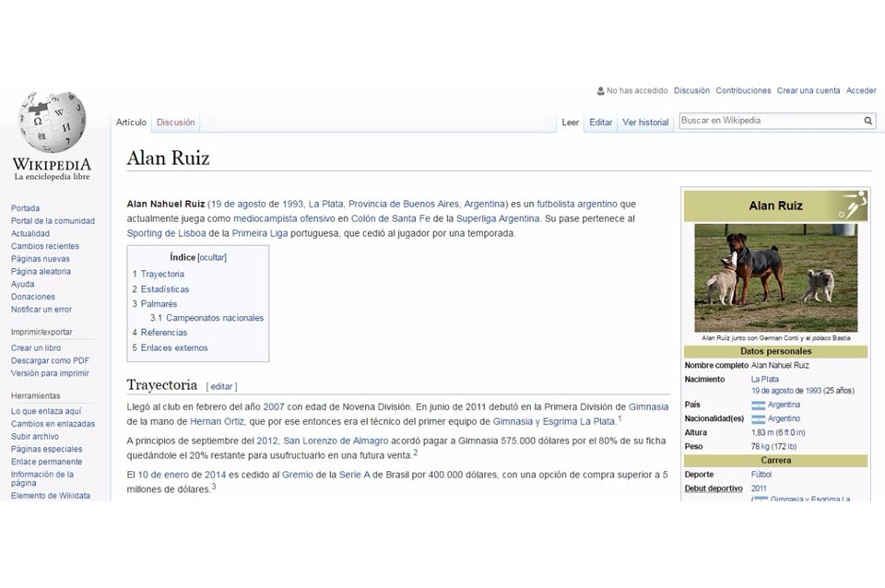
Task: Open the Ver historial tab
Action: (645, 123)
